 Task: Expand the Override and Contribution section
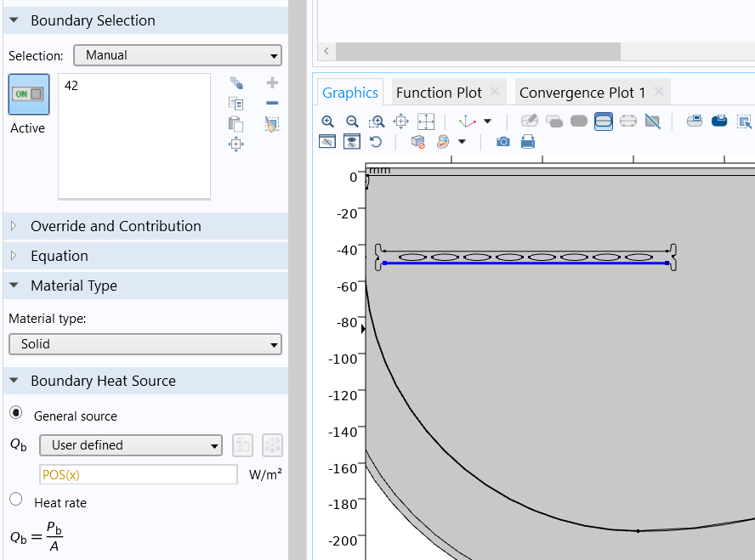coord(116,226)
